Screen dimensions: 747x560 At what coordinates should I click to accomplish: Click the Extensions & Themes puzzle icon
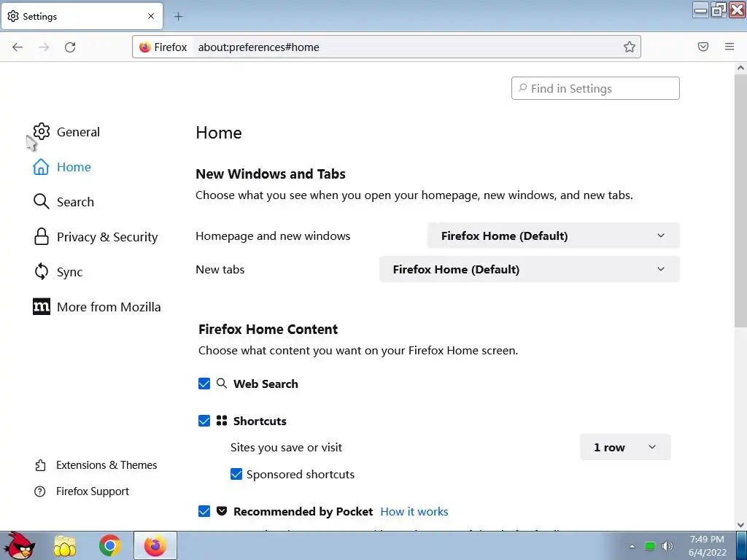click(x=41, y=465)
